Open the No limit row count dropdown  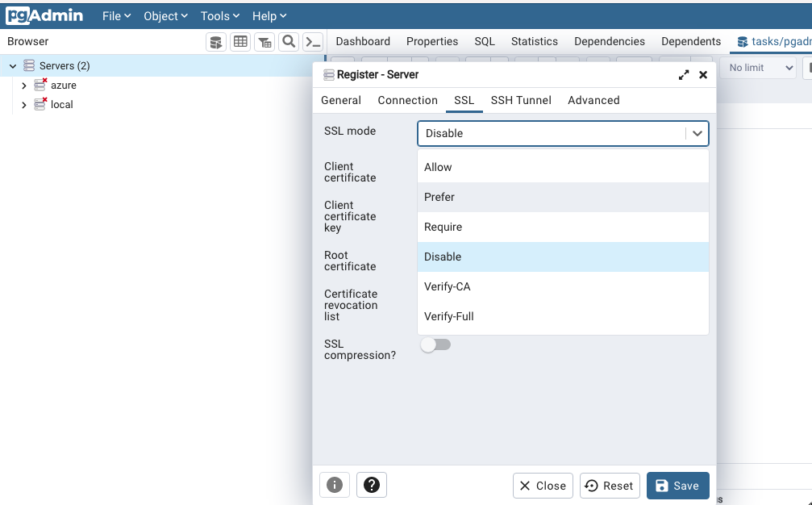[759, 68]
